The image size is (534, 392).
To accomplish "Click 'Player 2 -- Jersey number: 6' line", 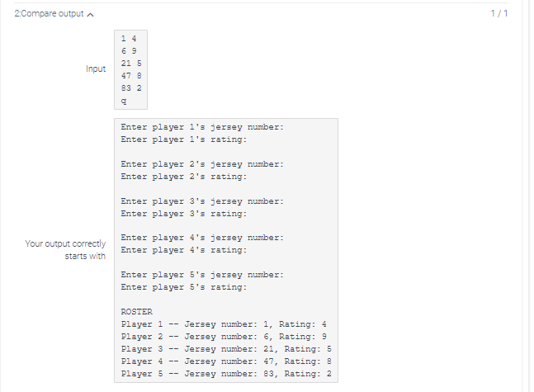I will tap(224, 337).
